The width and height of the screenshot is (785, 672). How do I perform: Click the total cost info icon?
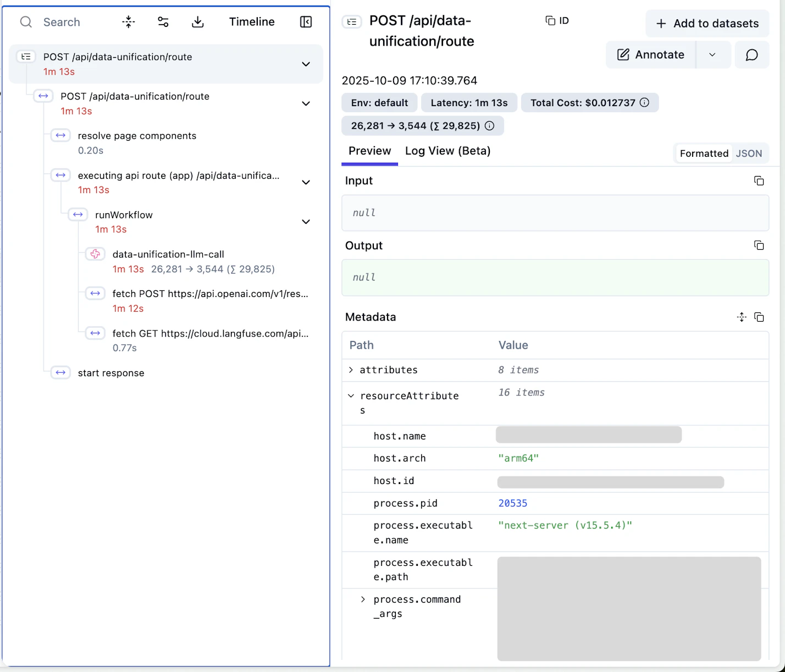(x=645, y=103)
